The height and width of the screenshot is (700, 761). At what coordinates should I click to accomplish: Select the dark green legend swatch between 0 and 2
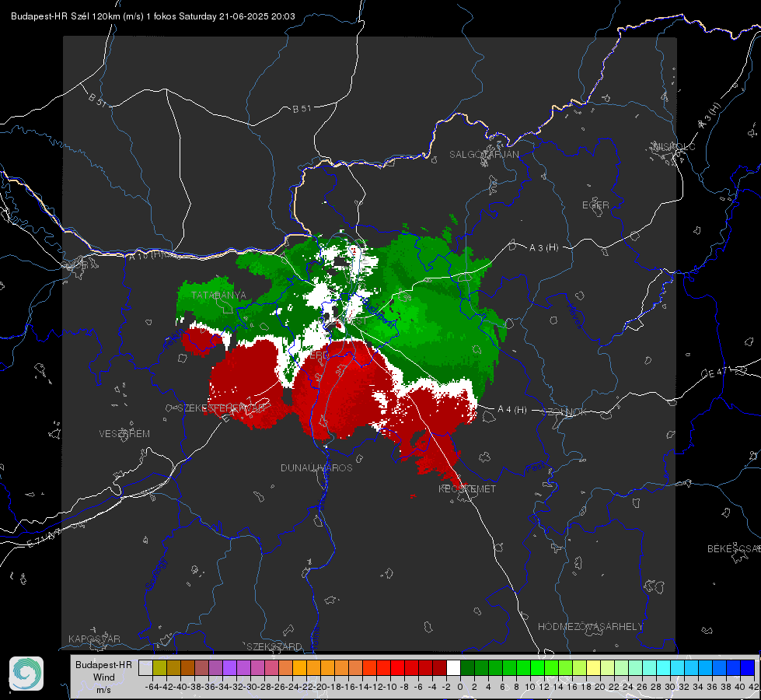click(467, 667)
